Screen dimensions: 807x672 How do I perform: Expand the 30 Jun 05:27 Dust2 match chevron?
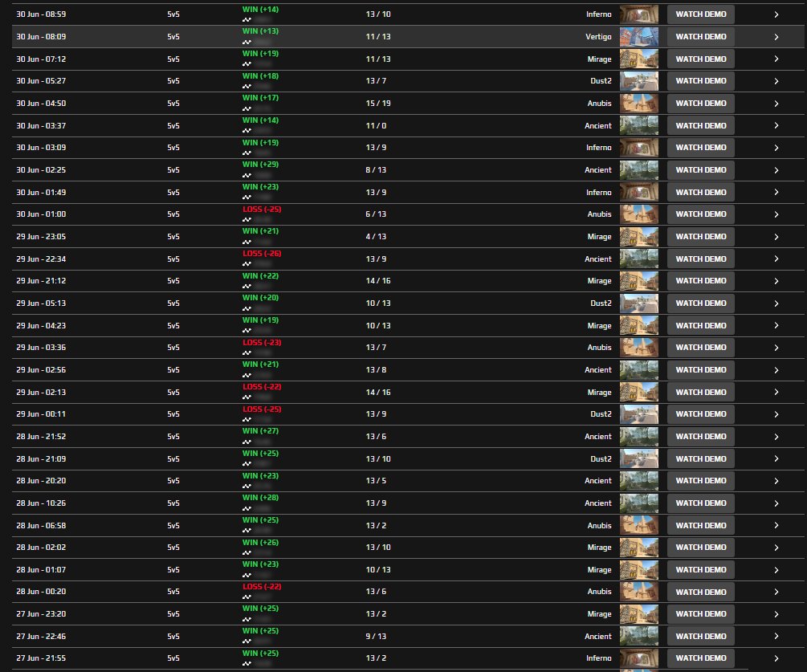(776, 81)
